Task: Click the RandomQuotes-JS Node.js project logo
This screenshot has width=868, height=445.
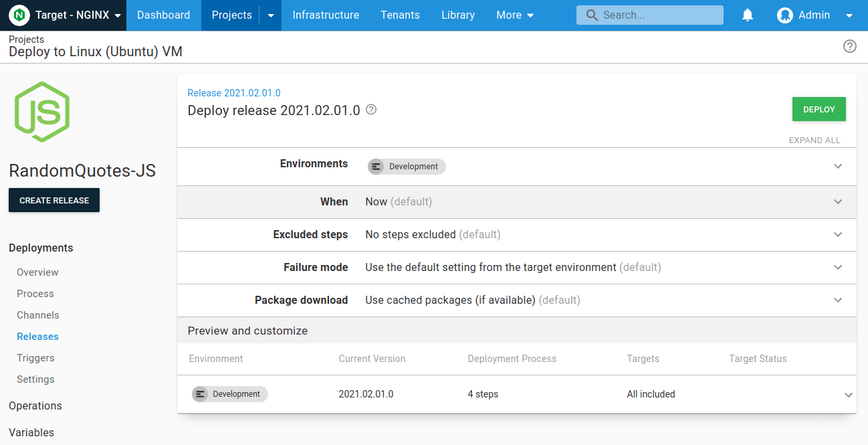Action: (41, 112)
